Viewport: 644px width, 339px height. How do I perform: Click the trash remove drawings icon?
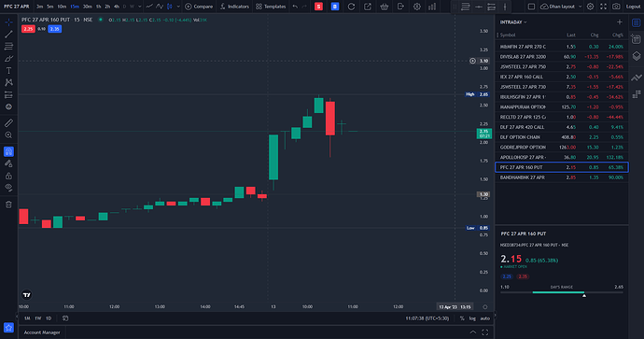tap(8, 205)
